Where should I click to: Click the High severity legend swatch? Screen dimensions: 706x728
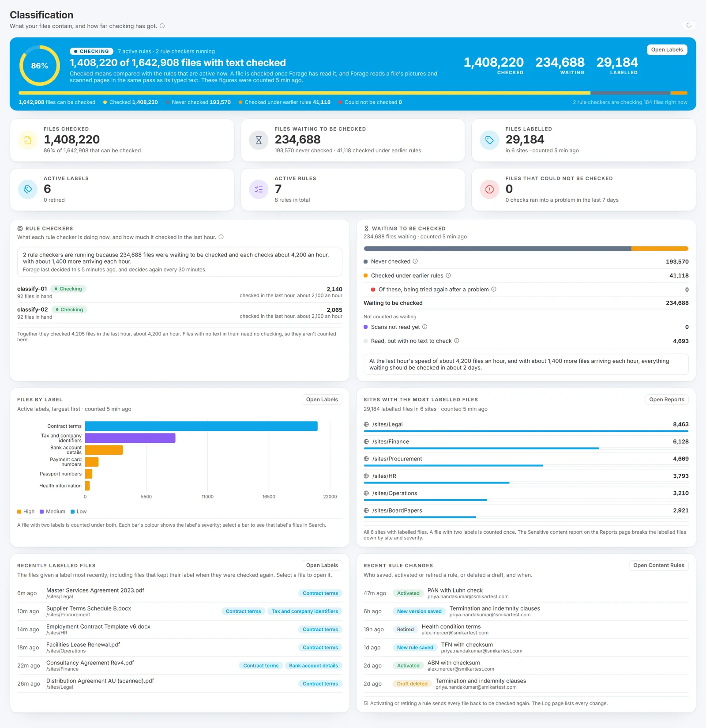[19, 512]
